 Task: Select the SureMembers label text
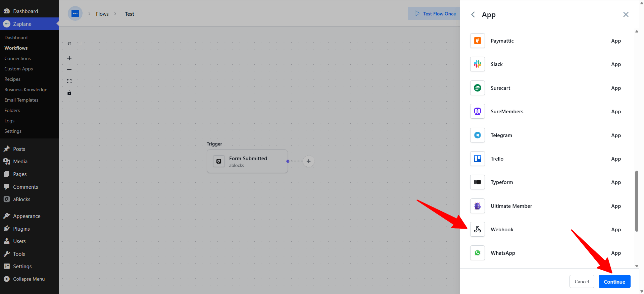(507, 111)
